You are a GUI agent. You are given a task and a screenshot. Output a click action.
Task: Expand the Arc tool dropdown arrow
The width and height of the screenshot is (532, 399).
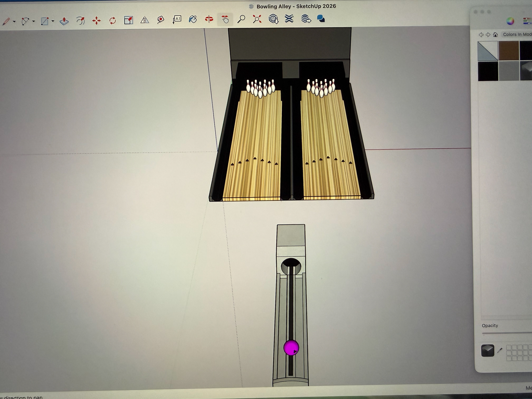34,21
